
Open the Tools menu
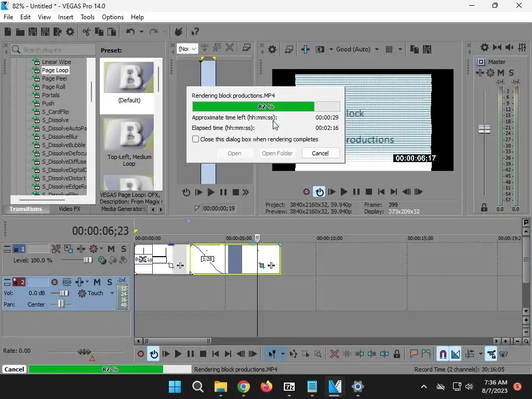click(87, 17)
